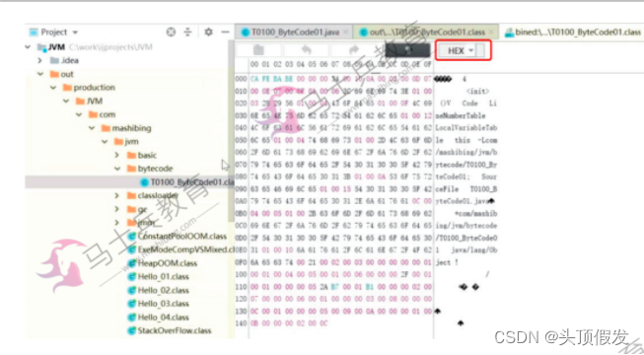Click small button right of HEX dropdown
Viewport: 644px width, 355px height.
(x=480, y=50)
